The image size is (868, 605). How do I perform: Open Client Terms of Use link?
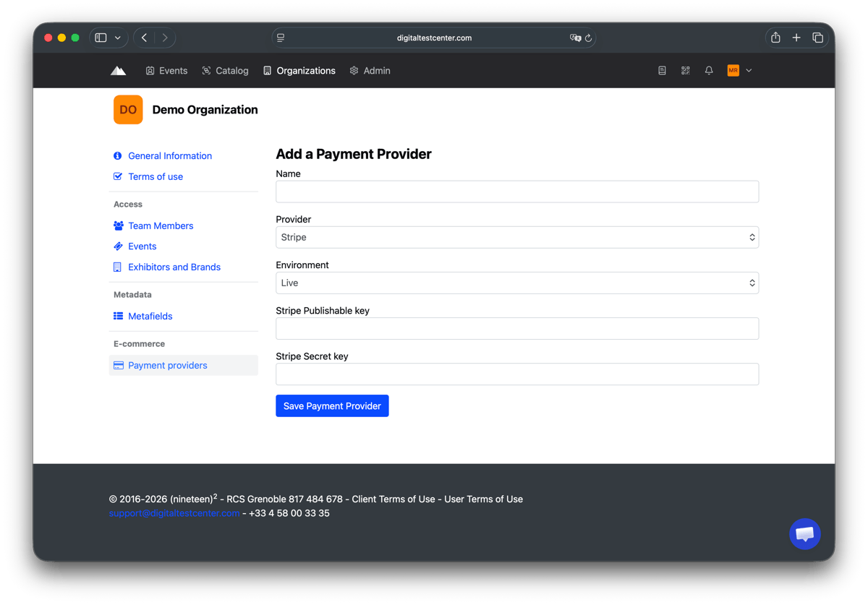pos(393,499)
